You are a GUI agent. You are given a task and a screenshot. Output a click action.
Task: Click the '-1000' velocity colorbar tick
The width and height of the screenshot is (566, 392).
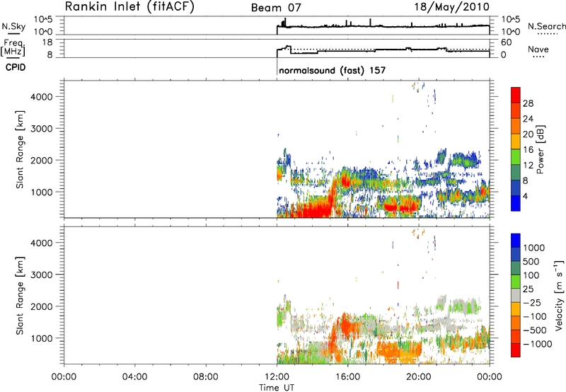(x=538, y=344)
